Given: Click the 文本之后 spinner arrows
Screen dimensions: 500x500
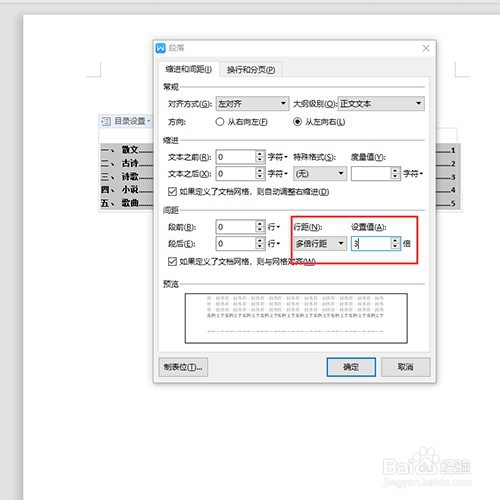Looking at the screenshot, I should (x=260, y=173).
